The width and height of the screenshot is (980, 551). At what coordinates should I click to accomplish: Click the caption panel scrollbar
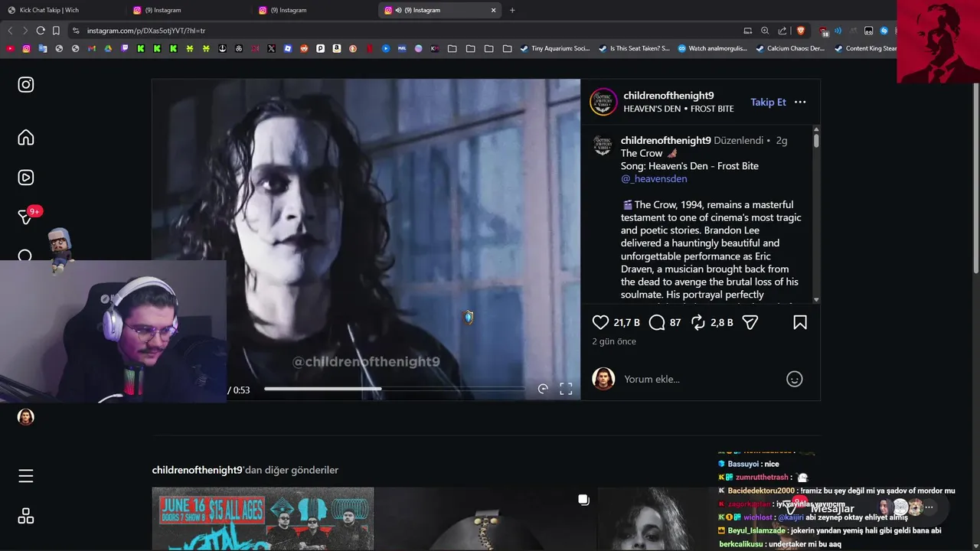(x=816, y=141)
